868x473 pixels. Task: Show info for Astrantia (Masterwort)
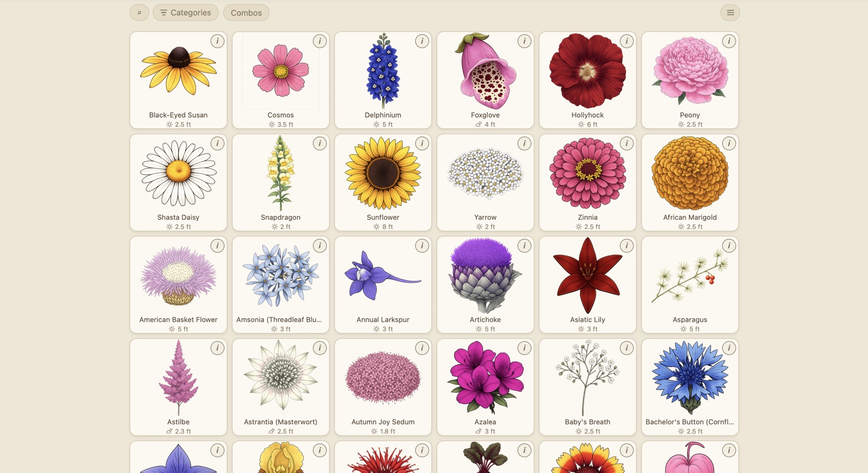320,348
